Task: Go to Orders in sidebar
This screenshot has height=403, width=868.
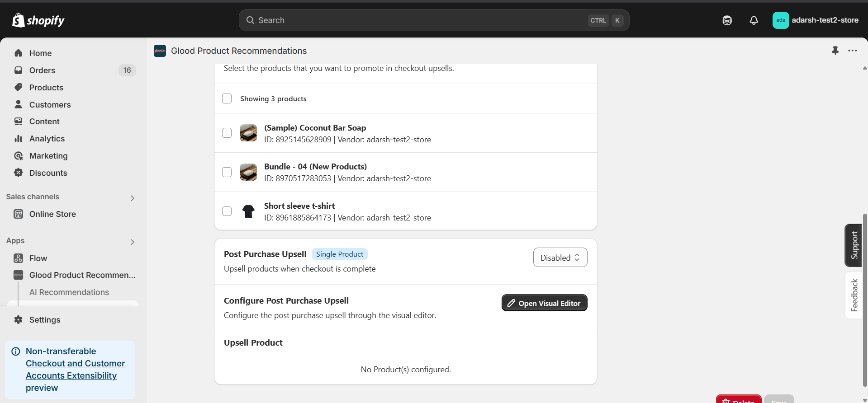Action: pyautogui.click(x=42, y=70)
